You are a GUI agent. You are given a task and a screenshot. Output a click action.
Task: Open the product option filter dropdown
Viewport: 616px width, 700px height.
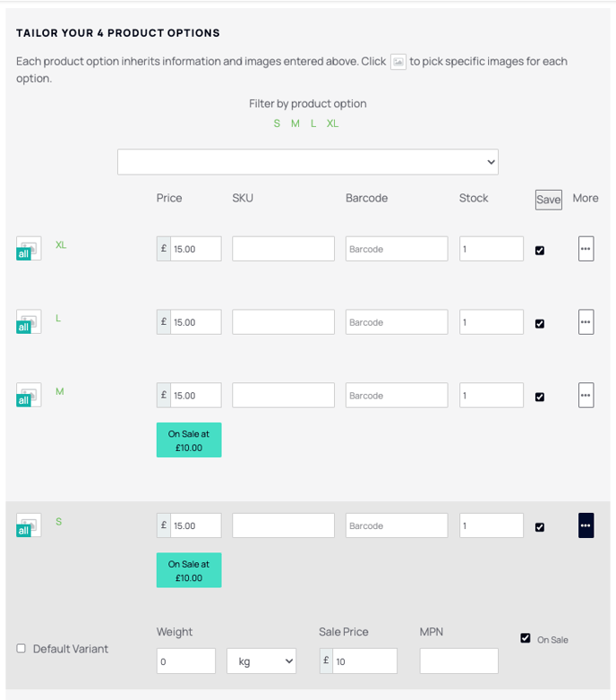[x=308, y=162]
